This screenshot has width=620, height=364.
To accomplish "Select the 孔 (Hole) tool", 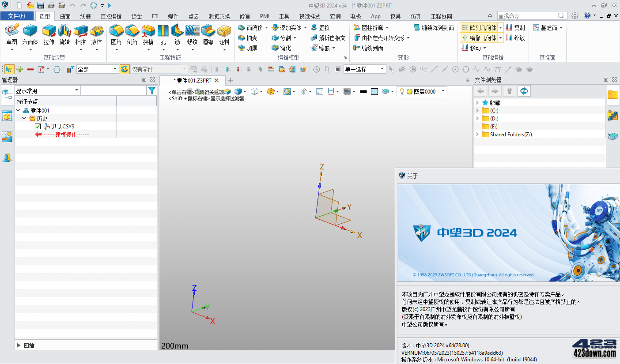I will tap(163, 35).
